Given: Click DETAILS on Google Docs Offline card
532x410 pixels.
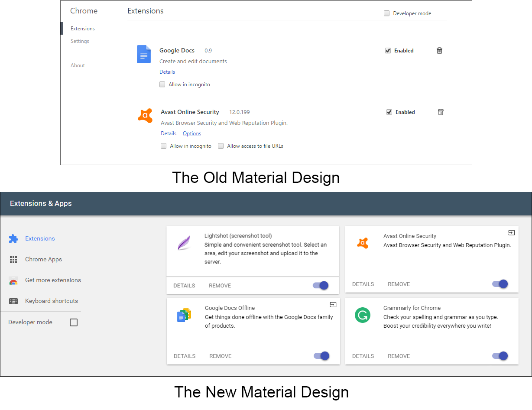Looking at the screenshot, I should (185, 356).
